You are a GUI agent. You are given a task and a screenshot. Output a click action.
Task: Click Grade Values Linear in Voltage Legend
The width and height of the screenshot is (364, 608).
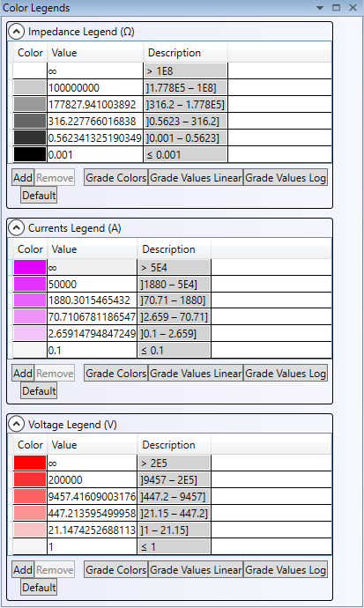coord(196,570)
